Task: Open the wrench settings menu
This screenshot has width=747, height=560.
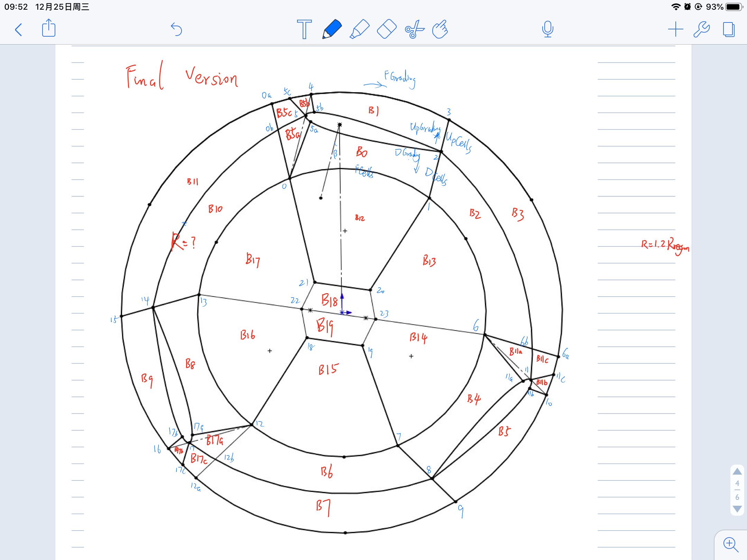Action: click(x=702, y=29)
